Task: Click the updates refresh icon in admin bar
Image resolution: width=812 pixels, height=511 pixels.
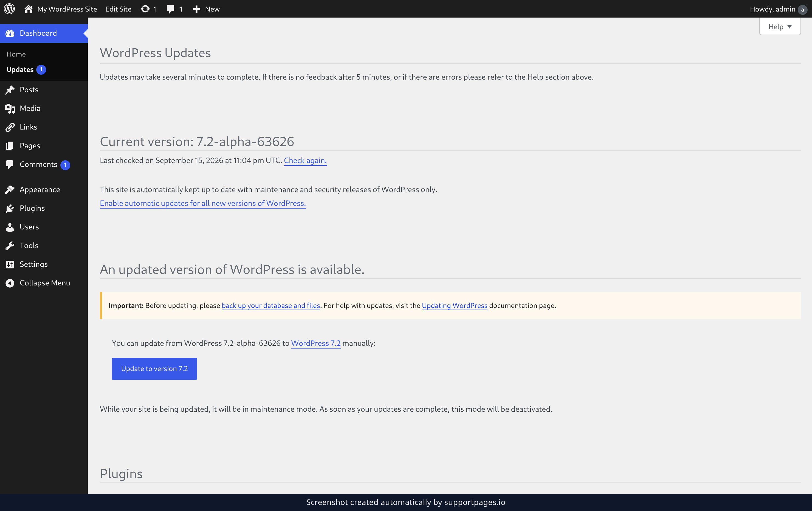Action: pos(145,9)
